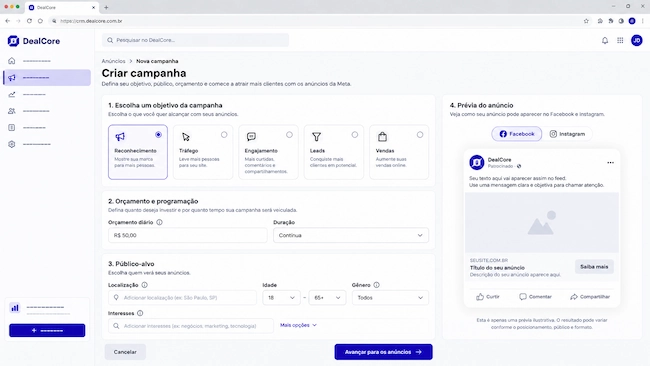The width and height of the screenshot is (650, 366).
Task: Click the Leads funnel icon
Action: pos(317,136)
